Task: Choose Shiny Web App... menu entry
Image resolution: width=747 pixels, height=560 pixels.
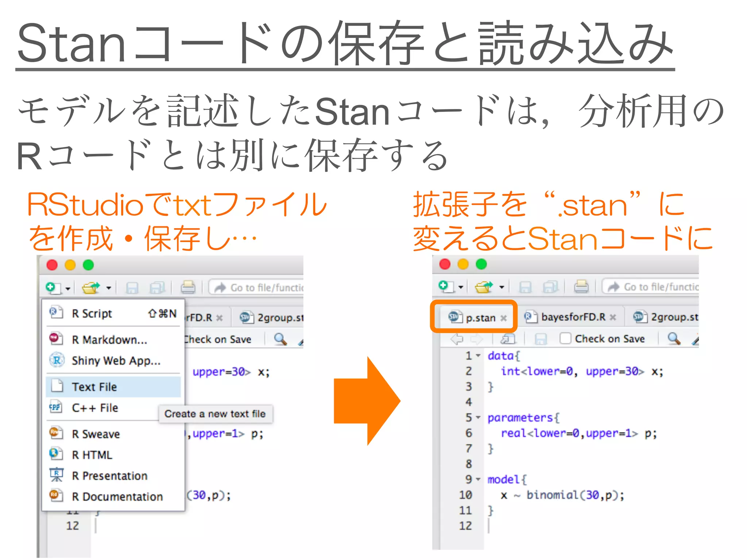Action: click(113, 361)
